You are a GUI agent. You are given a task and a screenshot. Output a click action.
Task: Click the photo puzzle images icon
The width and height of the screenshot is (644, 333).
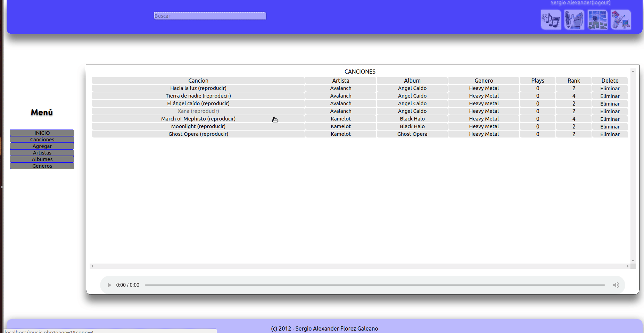(x=598, y=19)
